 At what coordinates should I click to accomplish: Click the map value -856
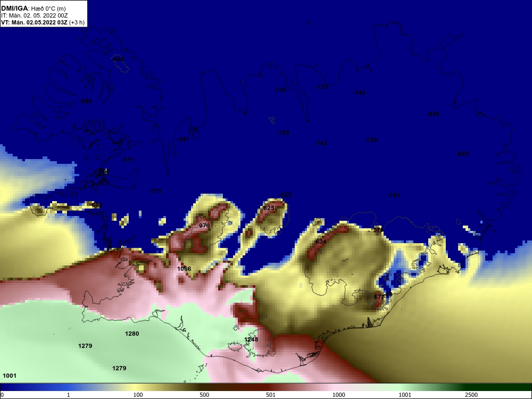433,114
